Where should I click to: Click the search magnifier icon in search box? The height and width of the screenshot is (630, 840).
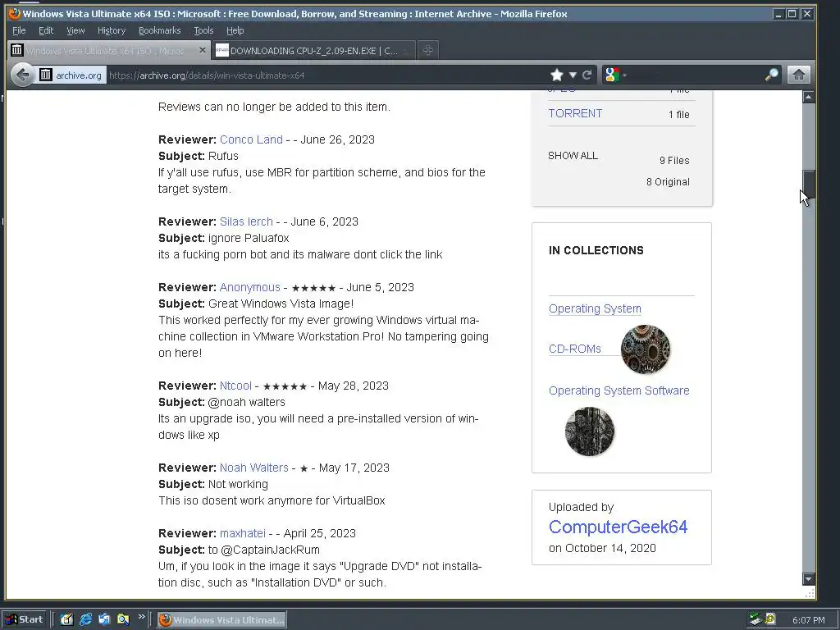(771, 75)
